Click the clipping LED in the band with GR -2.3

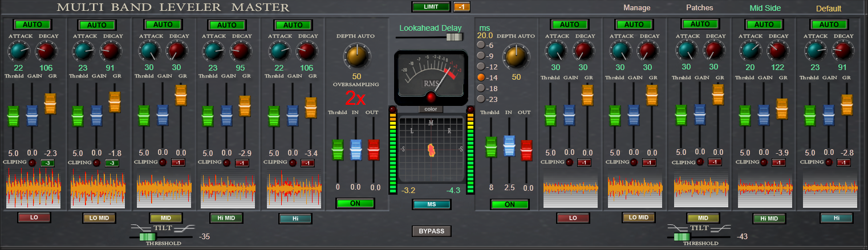(34, 163)
